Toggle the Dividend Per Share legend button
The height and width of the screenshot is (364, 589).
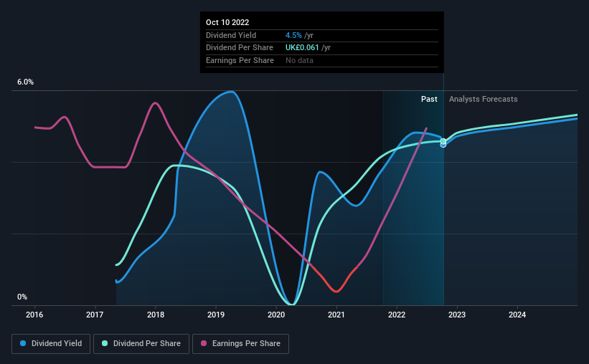[x=141, y=344]
